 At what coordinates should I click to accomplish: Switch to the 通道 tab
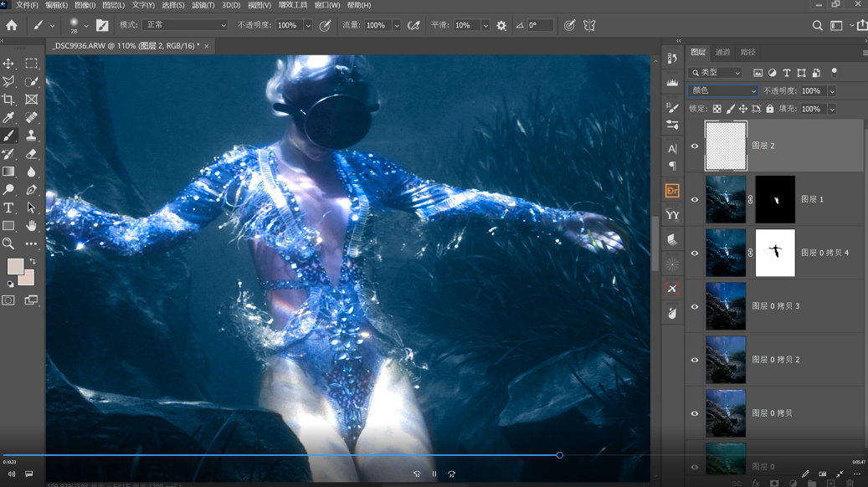pyautogui.click(x=722, y=52)
